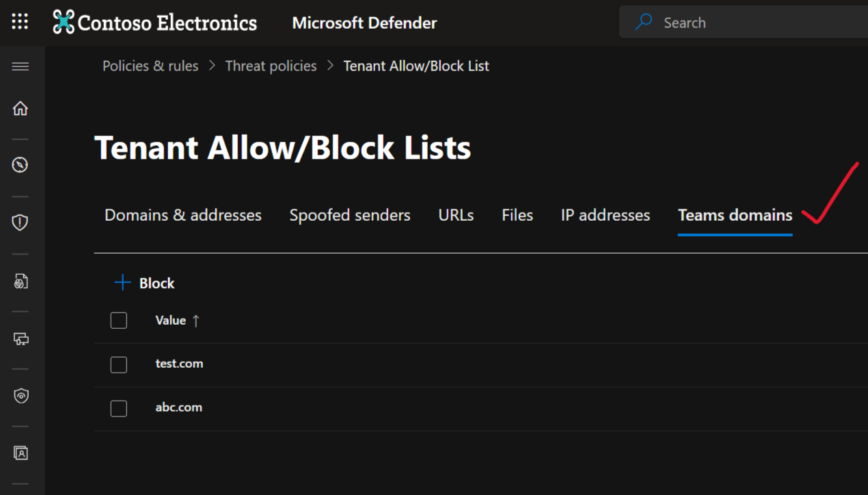
Task: Select the Teams domains tab
Action: [x=735, y=215]
